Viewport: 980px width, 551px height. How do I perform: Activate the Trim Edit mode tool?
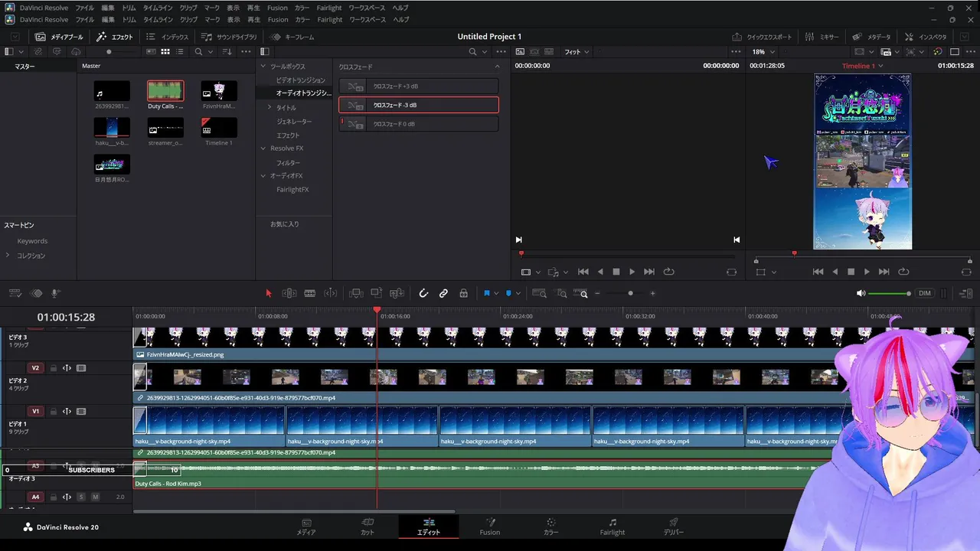(289, 293)
